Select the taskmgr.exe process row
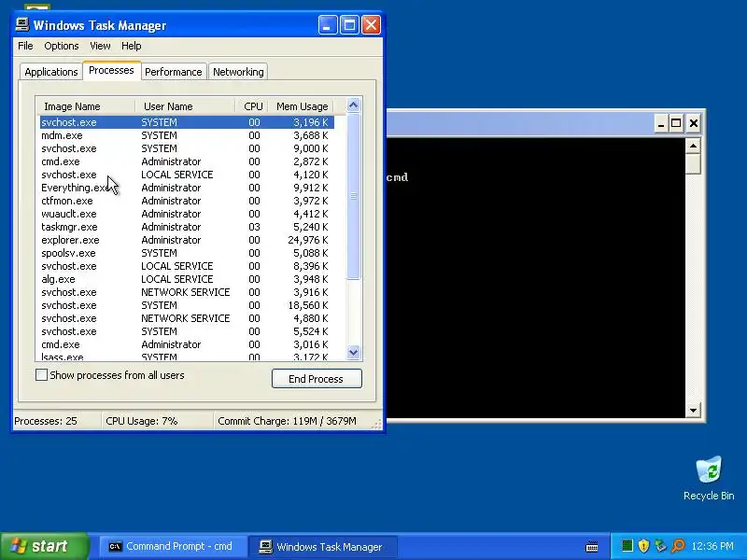 [187, 227]
